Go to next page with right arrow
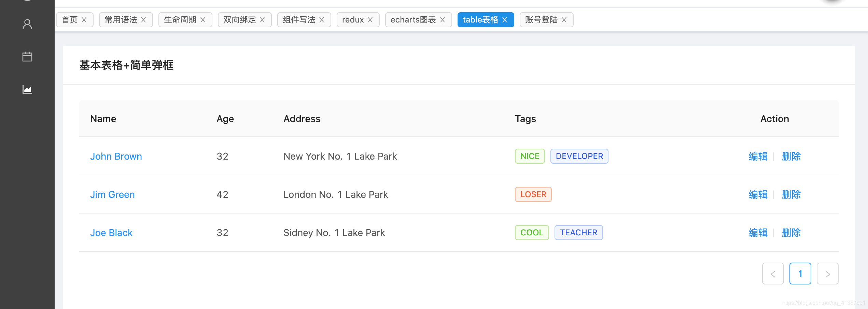868x309 pixels. click(x=827, y=273)
